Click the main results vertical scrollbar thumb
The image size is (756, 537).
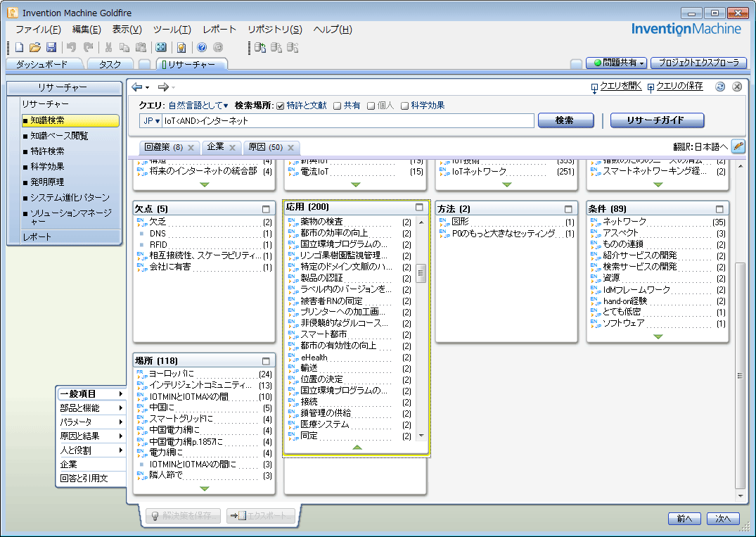(x=740, y=375)
